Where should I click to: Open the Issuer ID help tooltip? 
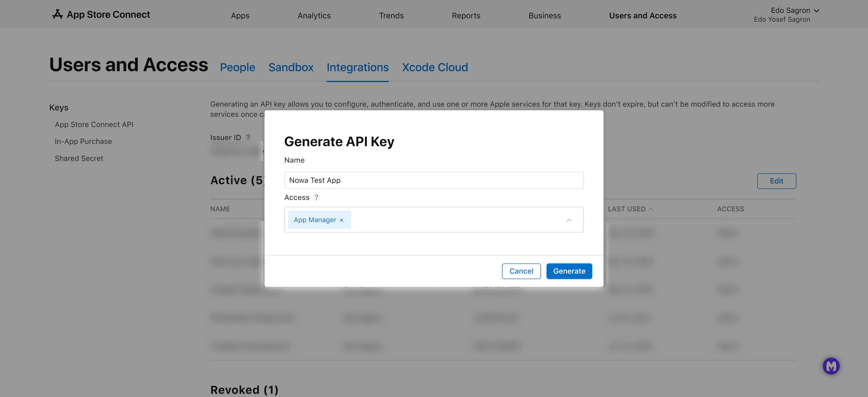[x=248, y=137]
